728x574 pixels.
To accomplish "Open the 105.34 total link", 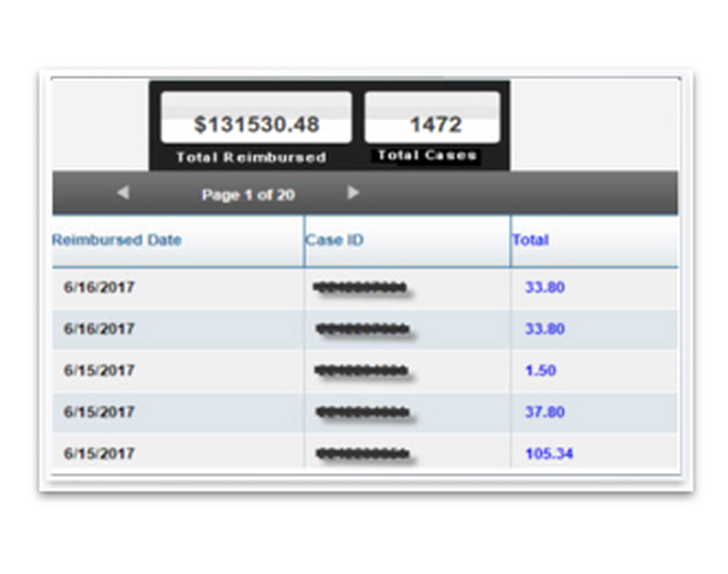I will [550, 453].
